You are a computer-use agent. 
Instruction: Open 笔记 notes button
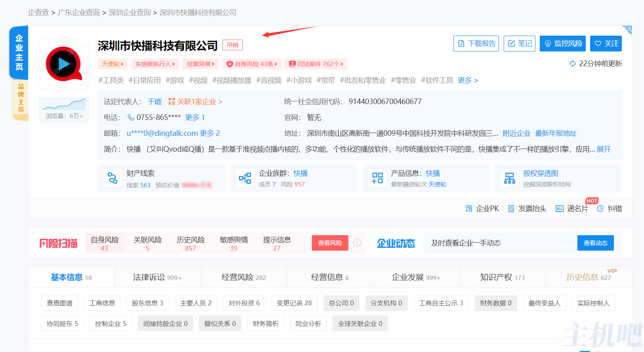click(x=520, y=44)
